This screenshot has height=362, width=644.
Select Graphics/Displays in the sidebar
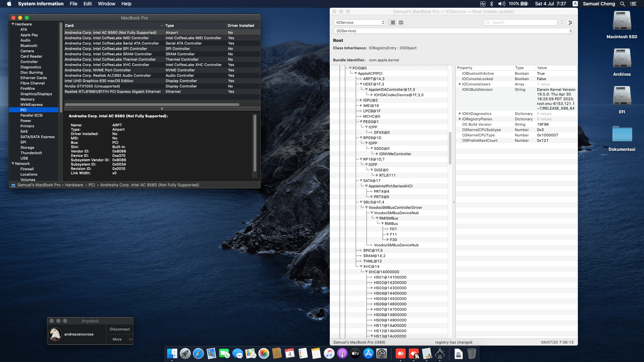coord(36,94)
